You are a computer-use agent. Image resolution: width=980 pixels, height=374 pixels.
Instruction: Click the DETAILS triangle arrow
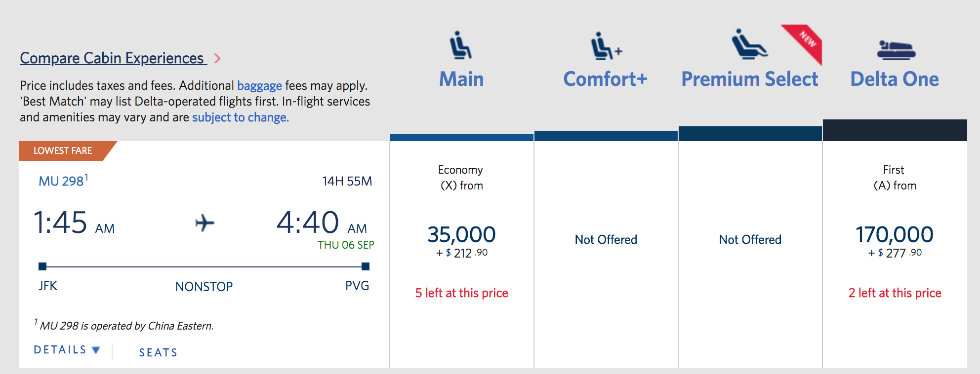point(96,350)
